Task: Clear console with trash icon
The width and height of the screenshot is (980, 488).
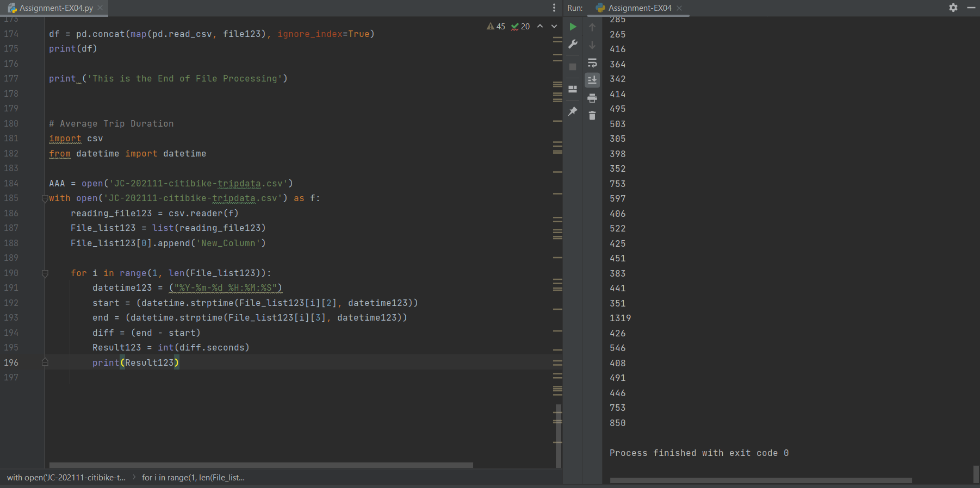Action: point(592,116)
